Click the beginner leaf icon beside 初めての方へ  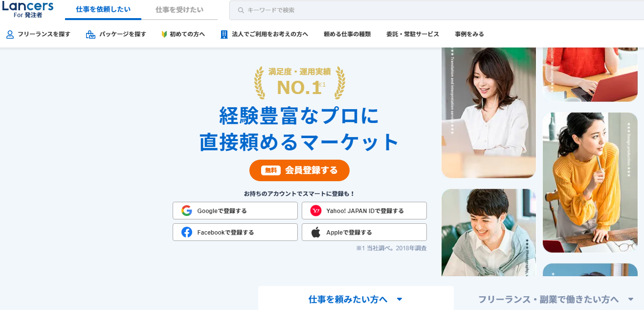[x=164, y=34]
